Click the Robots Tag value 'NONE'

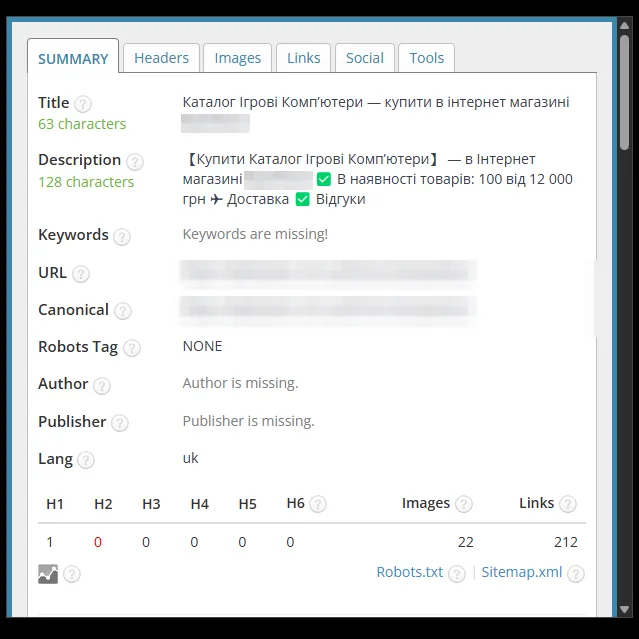[203, 346]
